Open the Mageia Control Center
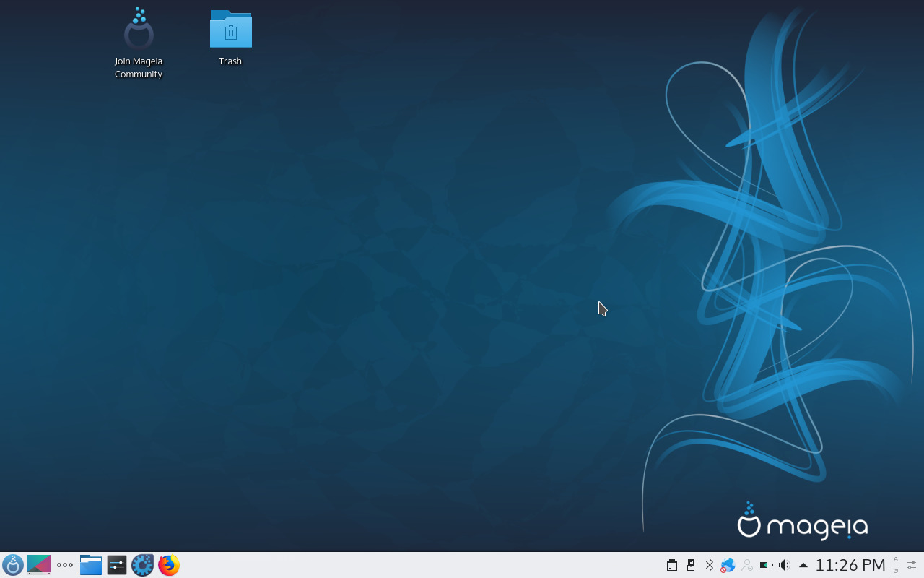The width and height of the screenshot is (924, 578). (x=142, y=565)
